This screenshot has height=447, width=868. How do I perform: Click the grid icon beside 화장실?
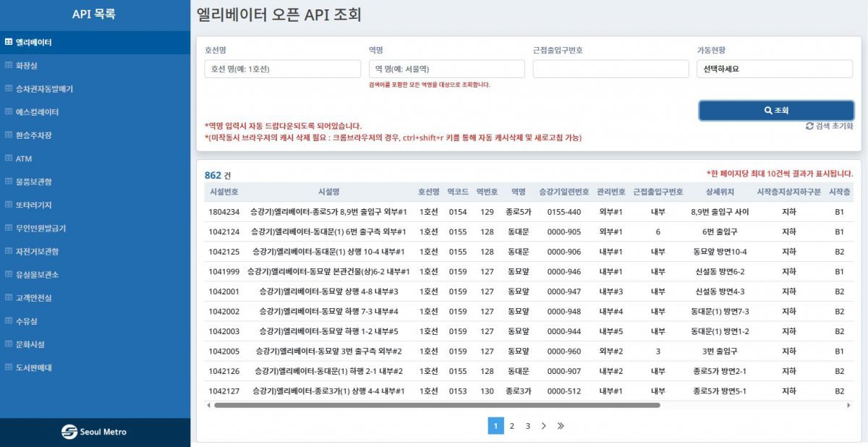point(9,66)
